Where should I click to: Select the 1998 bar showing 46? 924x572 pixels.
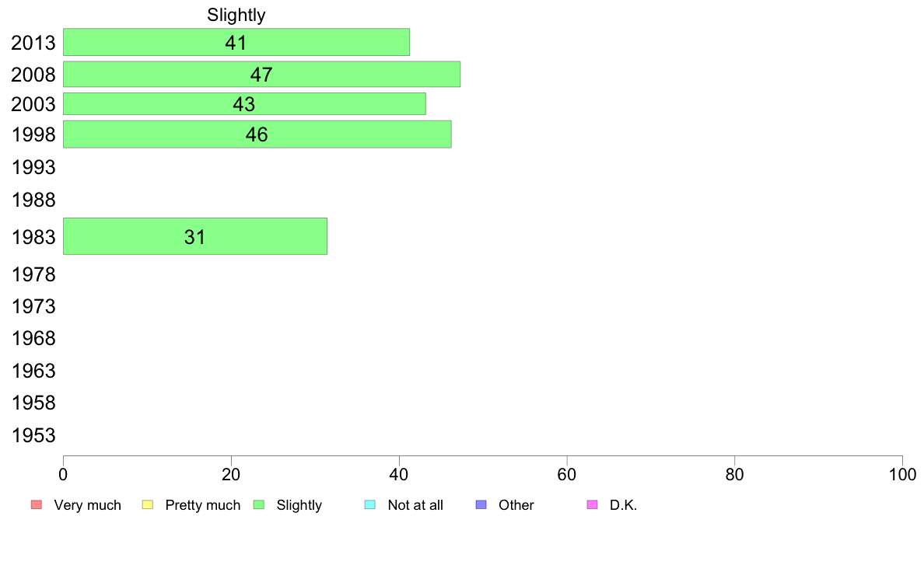(x=257, y=134)
